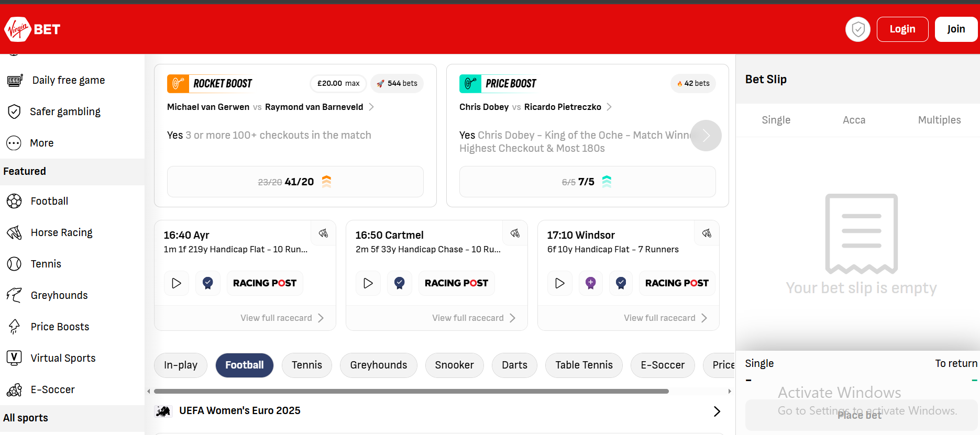The height and width of the screenshot is (435, 980).
Task: Click the scrollbar left arrow
Action: coord(149,391)
